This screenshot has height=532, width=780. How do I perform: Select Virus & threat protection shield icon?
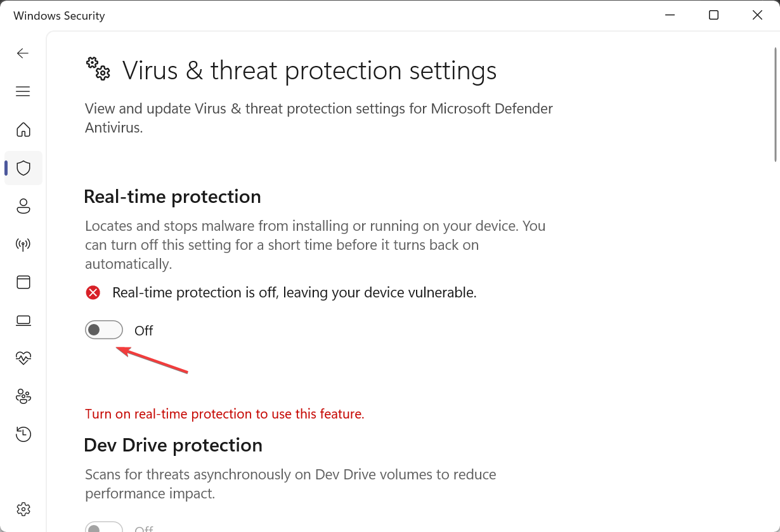[23, 168]
